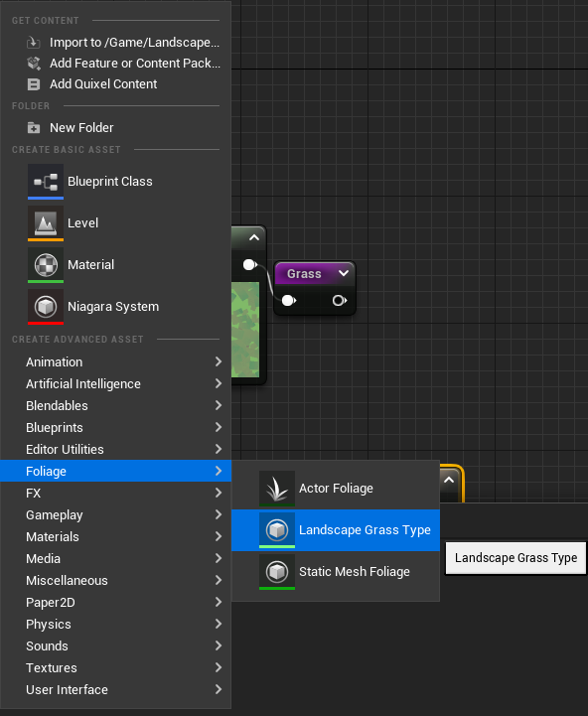Click the Add Feature or Content Pack icon
Screen dimensions: 588x716
34,63
